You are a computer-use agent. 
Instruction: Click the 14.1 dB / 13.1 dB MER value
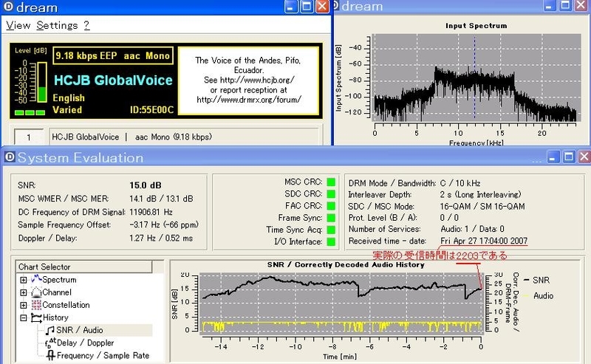click(161, 199)
